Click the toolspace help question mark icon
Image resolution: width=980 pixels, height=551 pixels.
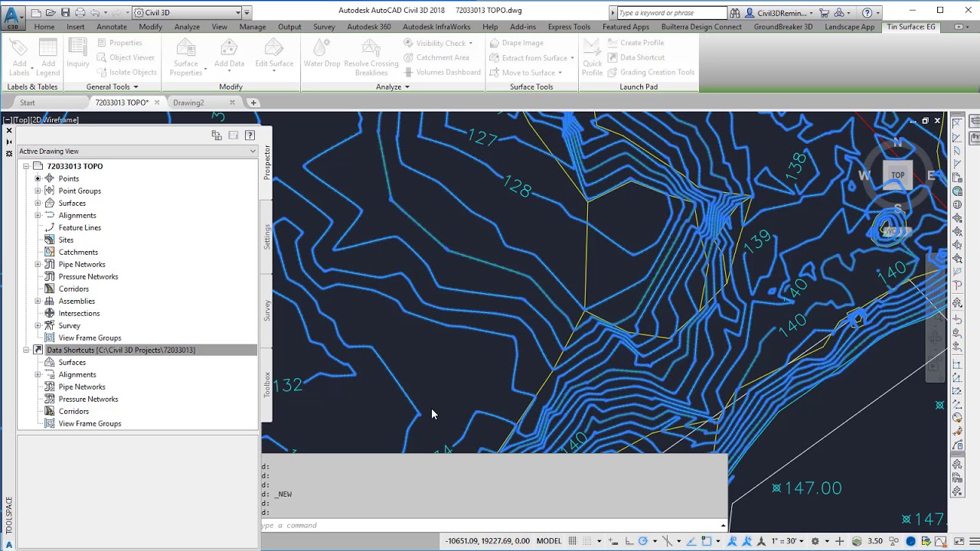250,135
